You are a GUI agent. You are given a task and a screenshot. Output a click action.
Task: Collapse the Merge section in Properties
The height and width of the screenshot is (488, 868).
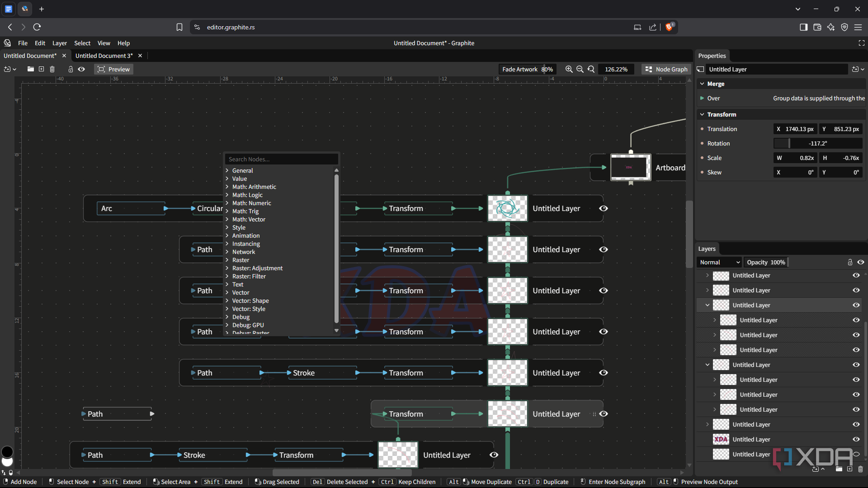(702, 84)
